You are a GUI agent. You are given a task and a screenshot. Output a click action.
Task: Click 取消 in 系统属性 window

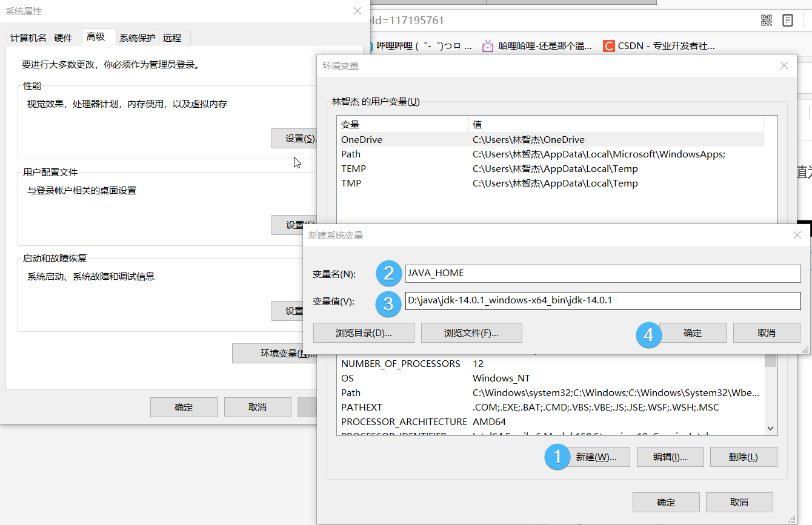(258, 407)
